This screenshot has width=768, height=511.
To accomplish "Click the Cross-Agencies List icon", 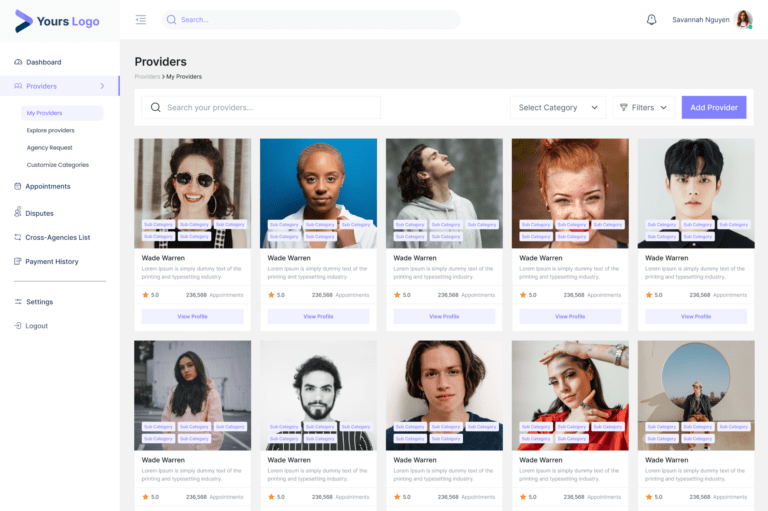I will point(18,237).
